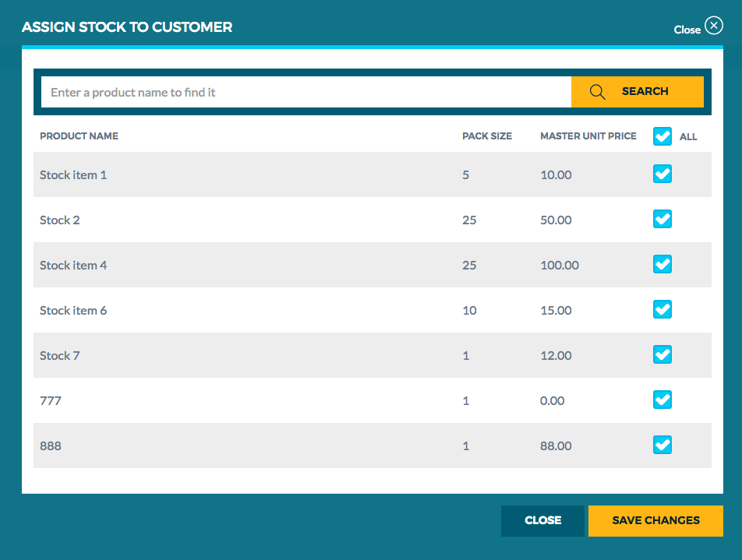The height and width of the screenshot is (560, 742).
Task: Deselect the checkbox for product 777
Action: [x=662, y=400]
